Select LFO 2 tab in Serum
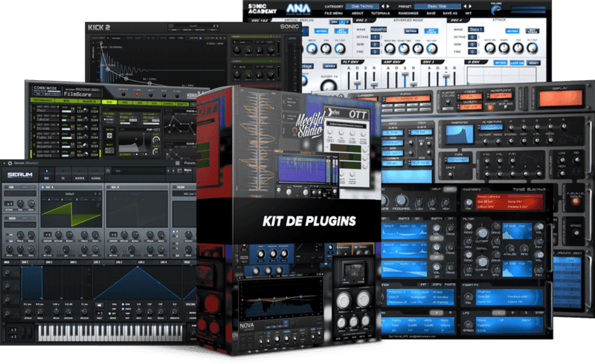 [x=120, y=262]
